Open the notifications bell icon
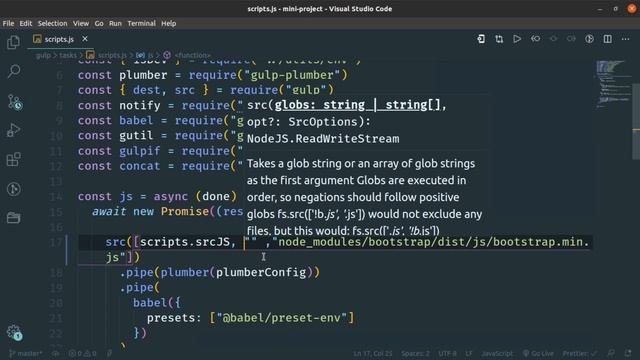This screenshot has width=640, height=360. (x=628, y=353)
